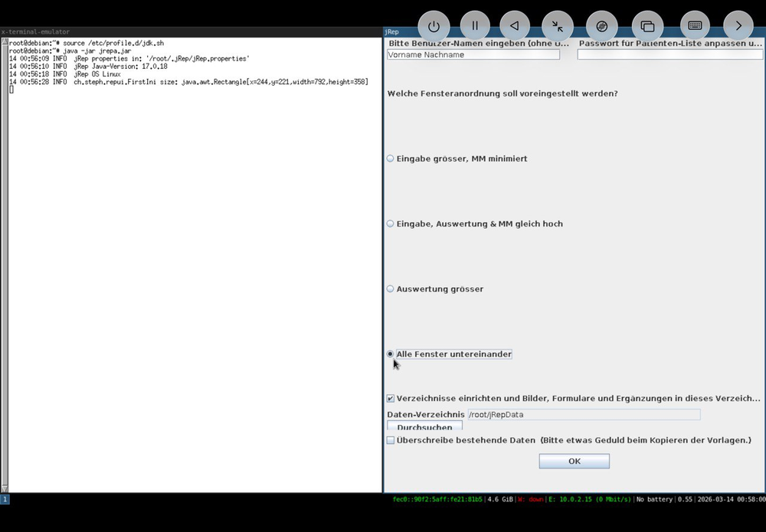Click the right chevron at the toolbar end
Screen dimensions: 766x532
738,26
